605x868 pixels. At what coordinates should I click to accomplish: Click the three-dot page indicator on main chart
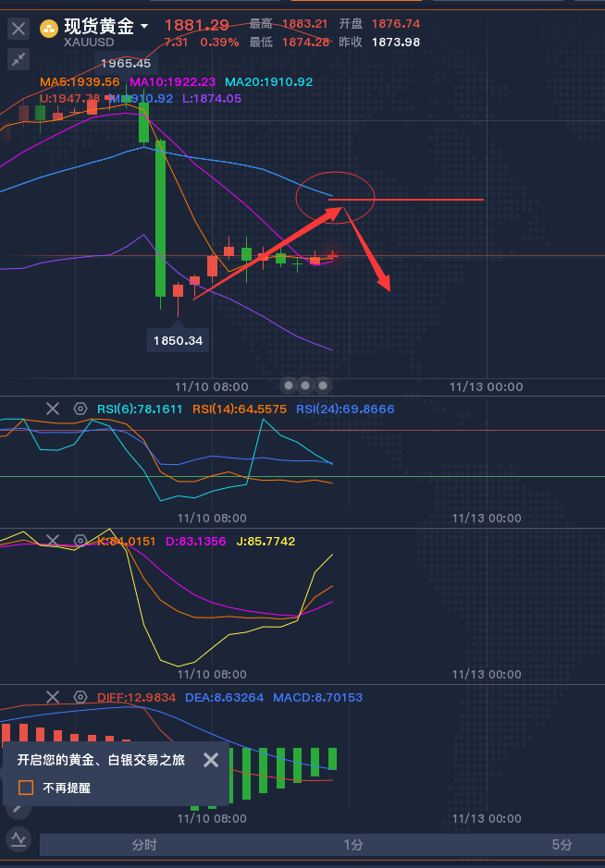point(305,385)
